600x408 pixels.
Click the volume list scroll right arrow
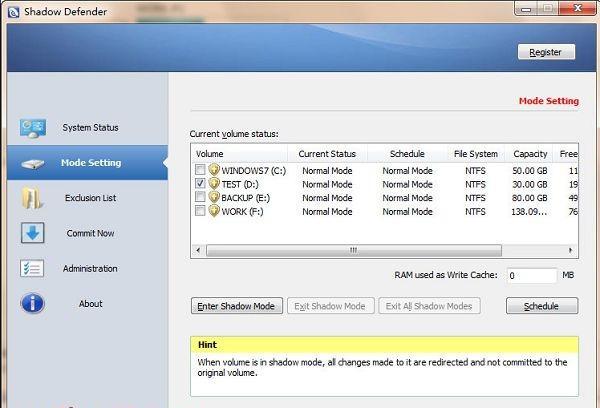click(x=571, y=250)
